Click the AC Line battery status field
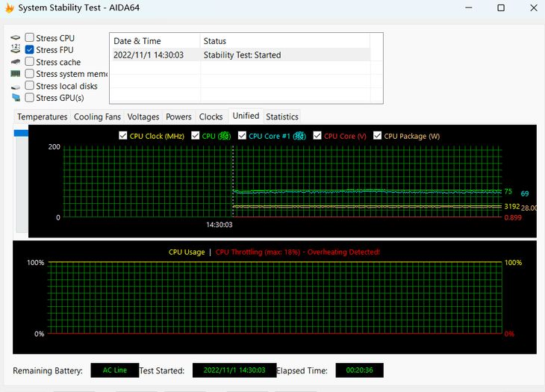 tap(115, 370)
